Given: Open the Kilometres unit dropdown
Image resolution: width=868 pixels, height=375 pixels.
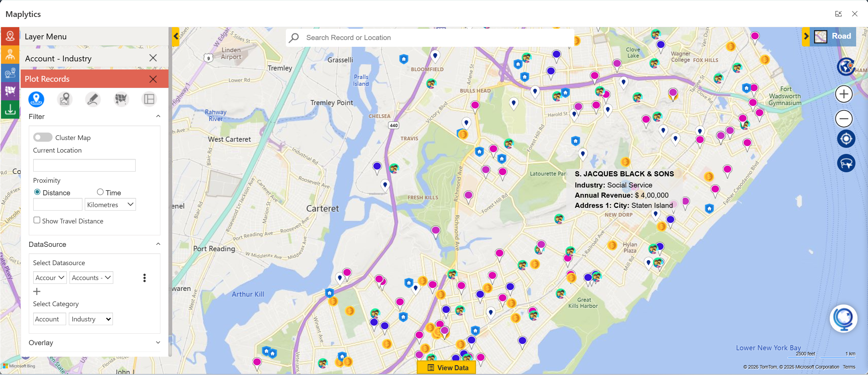Looking at the screenshot, I should 110,204.
